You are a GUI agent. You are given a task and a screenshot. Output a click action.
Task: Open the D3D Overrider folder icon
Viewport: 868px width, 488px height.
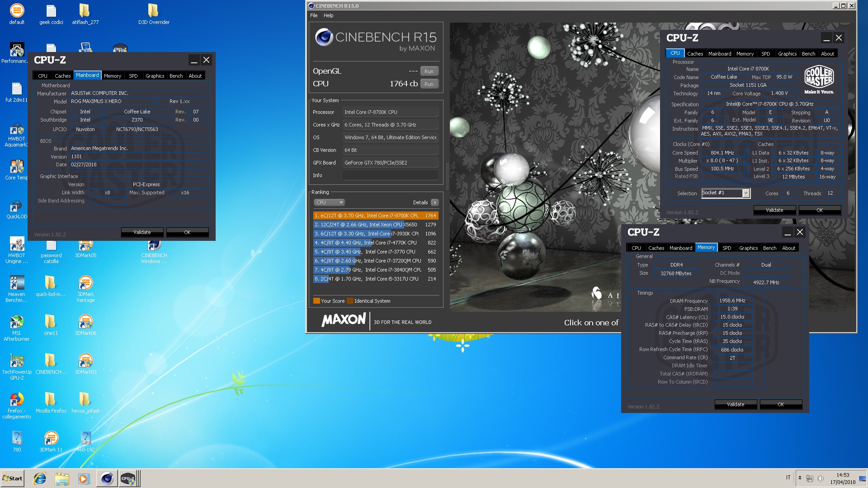point(154,14)
